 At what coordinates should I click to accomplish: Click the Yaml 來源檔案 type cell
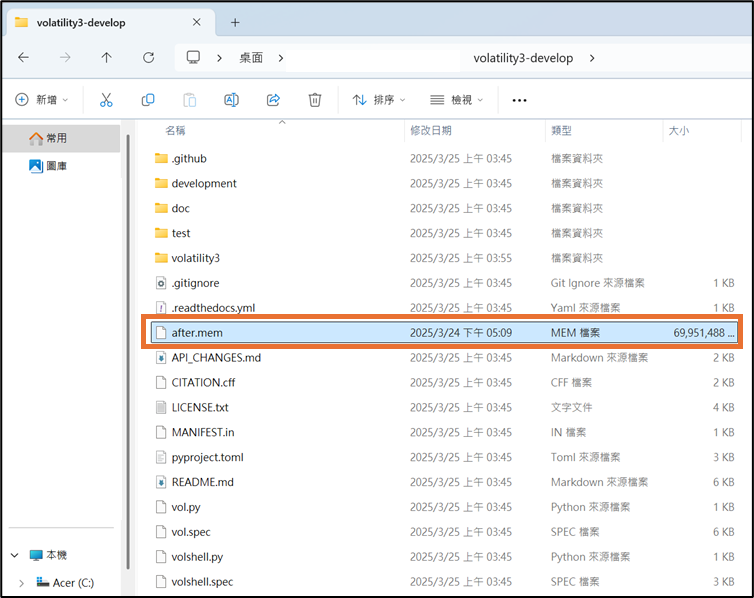[585, 308]
